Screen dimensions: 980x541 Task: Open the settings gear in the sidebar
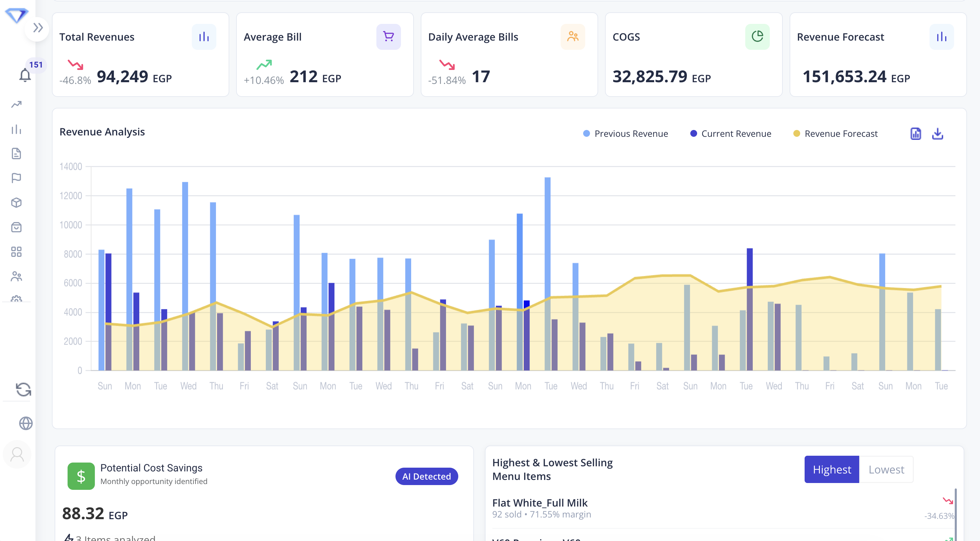click(17, 300)
